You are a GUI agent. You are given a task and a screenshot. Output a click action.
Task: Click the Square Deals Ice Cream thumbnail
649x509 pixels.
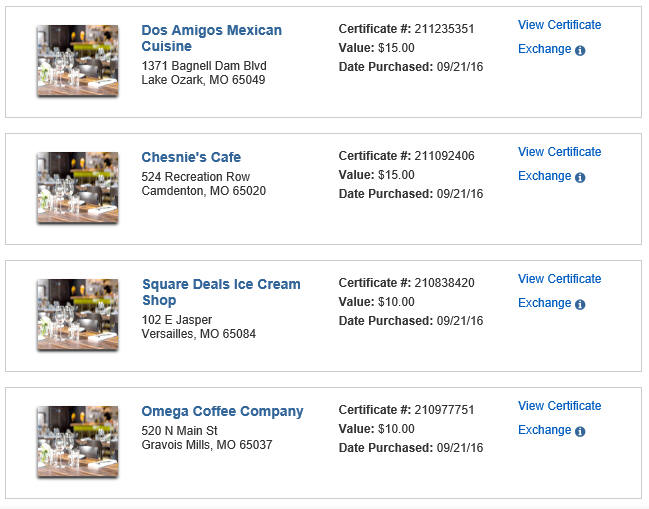tap(78, 315)
